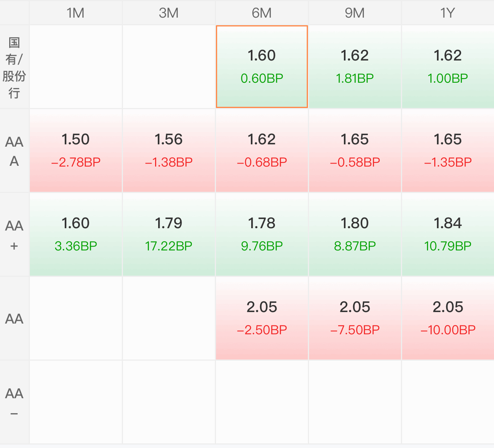Open the AAA 3M cell showing 1.56
Screen dimensions: 494x448
169,151
